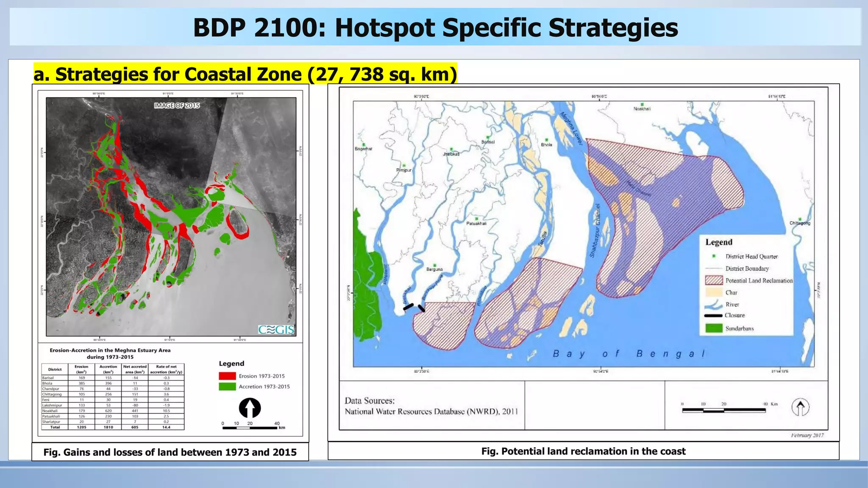The width and height of the screenshot is (868, 488).
Task: Click the 'Meghna Lower' river label
Action: tap(572, 128)
